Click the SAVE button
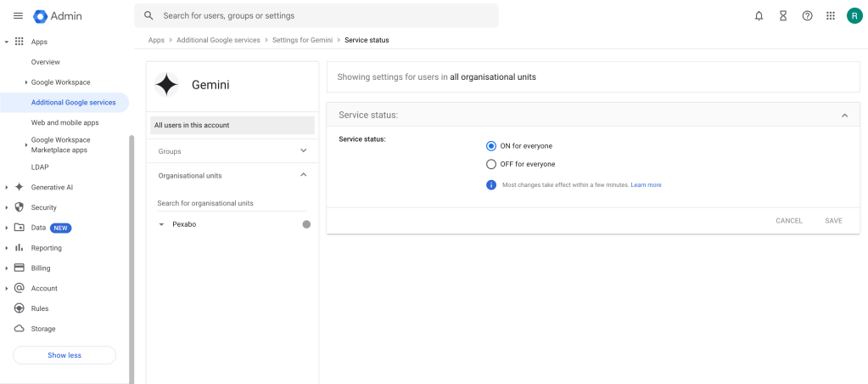This screenshot has height=384, width=868. click(834, 221)
